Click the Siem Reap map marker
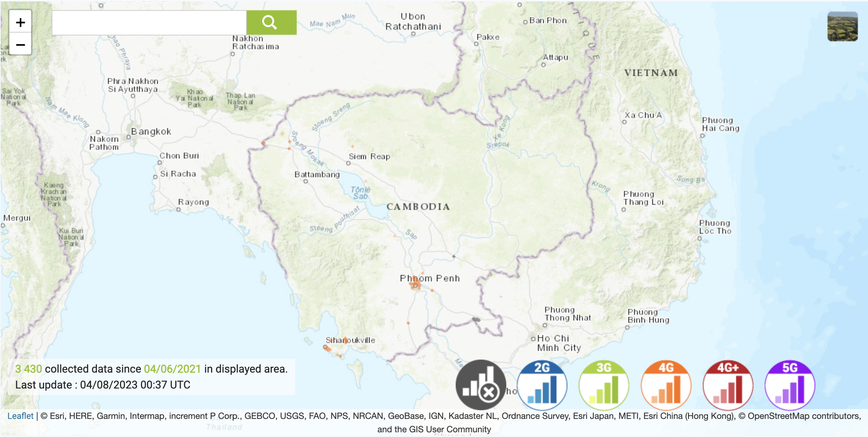Viewport: 868px width, 437px height. pyautogui.click(x=348, y=163)
